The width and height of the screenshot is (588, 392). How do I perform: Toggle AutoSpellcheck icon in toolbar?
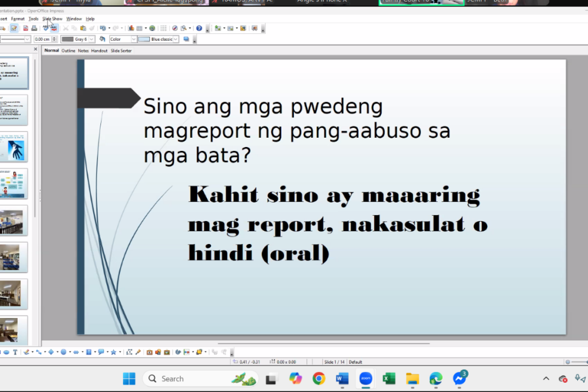[54, 28]
